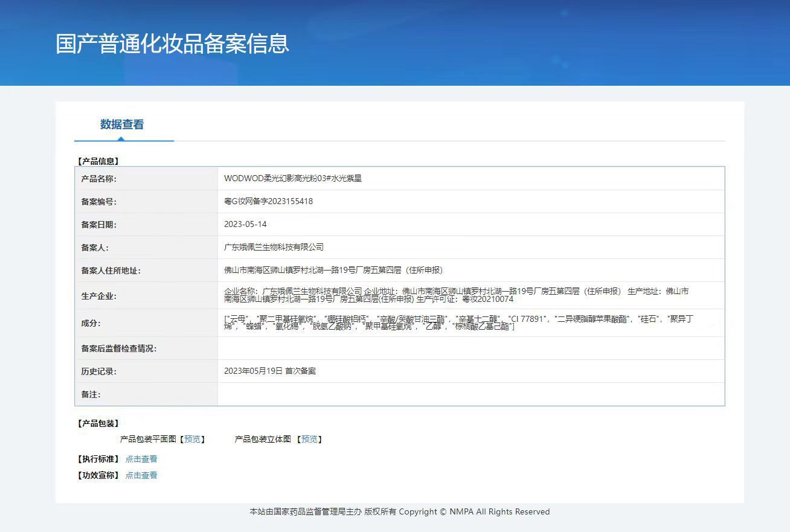
Task: Click the 【产品包装】 section heading
Action: 98,423
